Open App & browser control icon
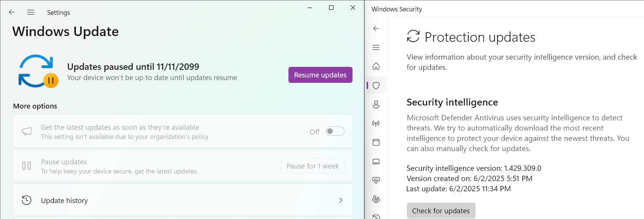 pos(376,142)
